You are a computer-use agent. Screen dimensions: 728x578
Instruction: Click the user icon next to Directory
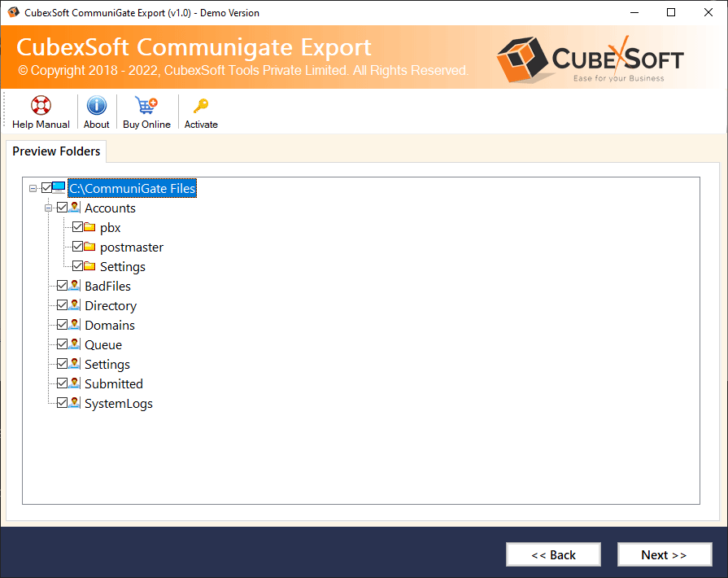(74, 304)
